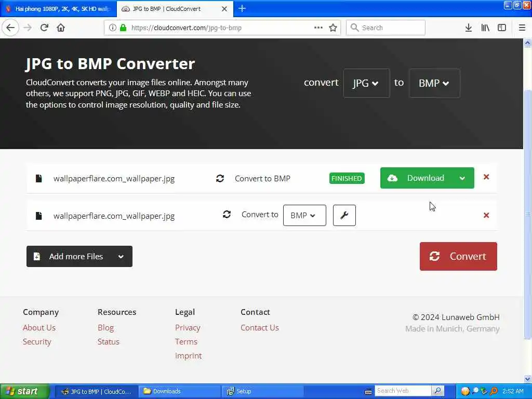Screen dimensions: 532x399
Task: Open the browser home page
Action: point(61,28)
